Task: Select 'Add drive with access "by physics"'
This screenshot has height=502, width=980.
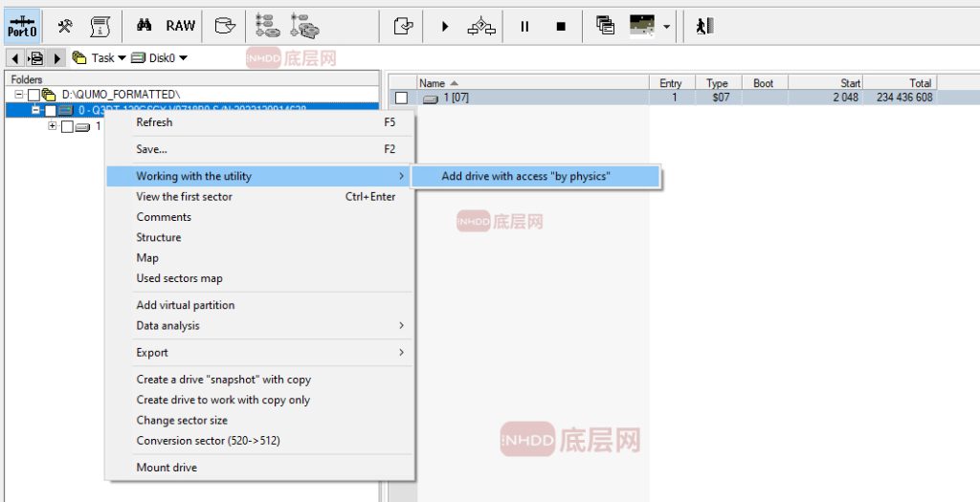Action: (525, 176)
